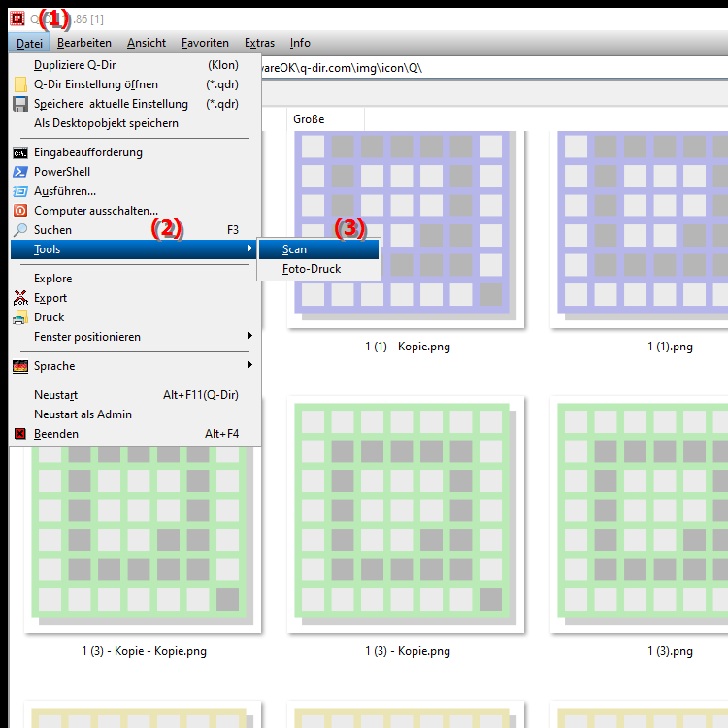Image resolution: width=728 pixels, height=728 pixels.
Task: Choose Export menu entry
Action: coord(135,298)
